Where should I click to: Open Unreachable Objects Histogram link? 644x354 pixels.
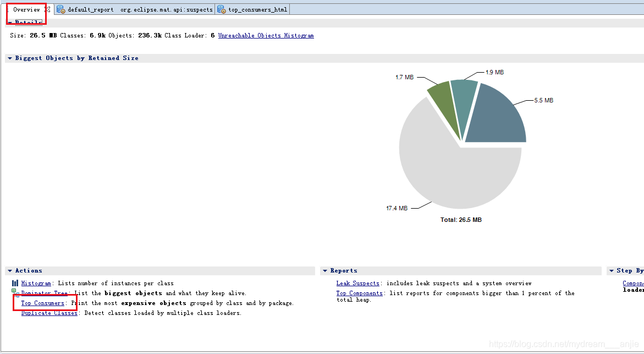pos(266,35)
